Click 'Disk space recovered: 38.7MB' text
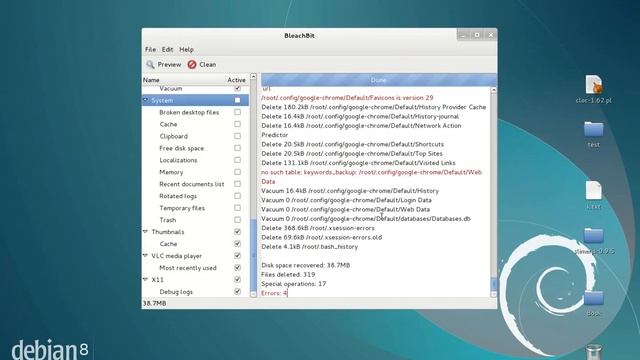640x360 pixels. (306, 265)
